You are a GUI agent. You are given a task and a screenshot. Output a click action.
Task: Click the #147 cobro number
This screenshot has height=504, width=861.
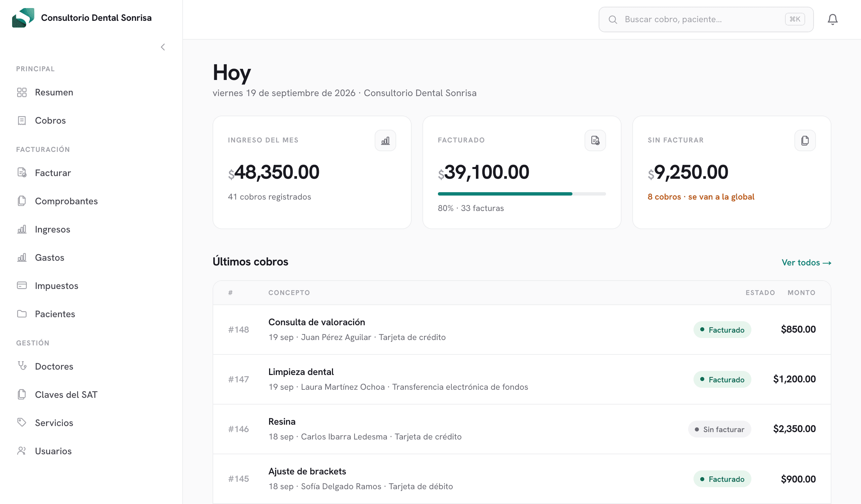(x=238, y=379)
